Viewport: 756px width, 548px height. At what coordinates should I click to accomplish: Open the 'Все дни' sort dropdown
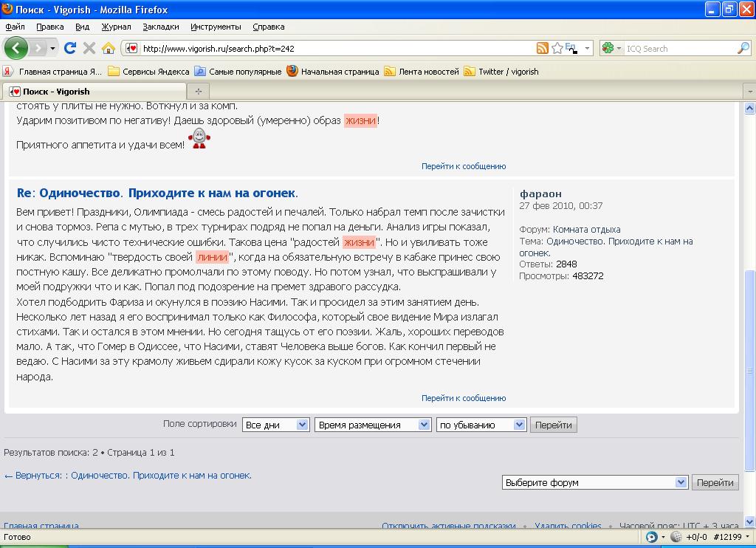[x=276, y=425]
